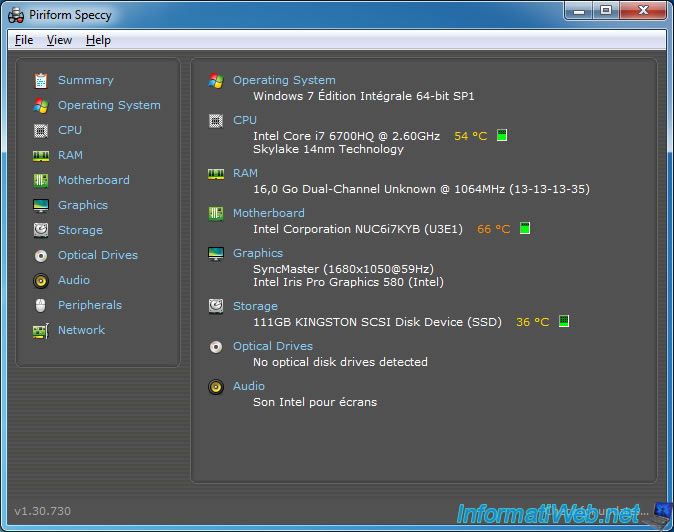Click the SyncMaster (1680x1050@59Hz) text
Screen dimensions: 674x532
[x=343, y=269]
